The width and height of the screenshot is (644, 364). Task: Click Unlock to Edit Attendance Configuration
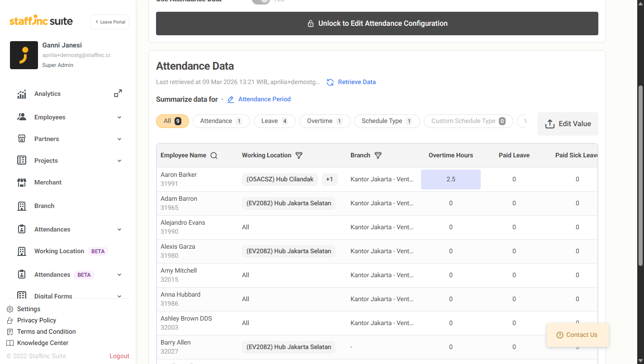click(377, 24)
